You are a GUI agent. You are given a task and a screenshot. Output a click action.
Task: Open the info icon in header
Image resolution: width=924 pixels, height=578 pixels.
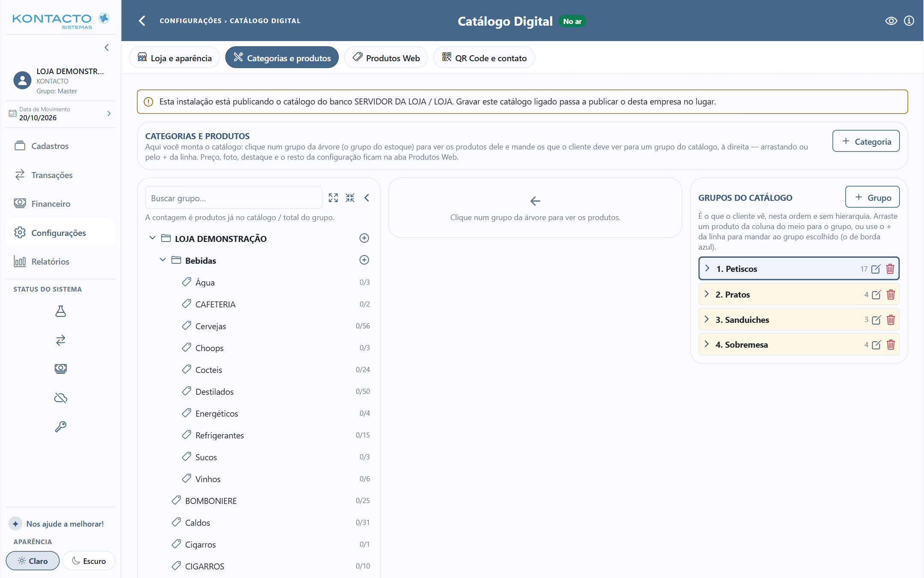pos(909,21)
